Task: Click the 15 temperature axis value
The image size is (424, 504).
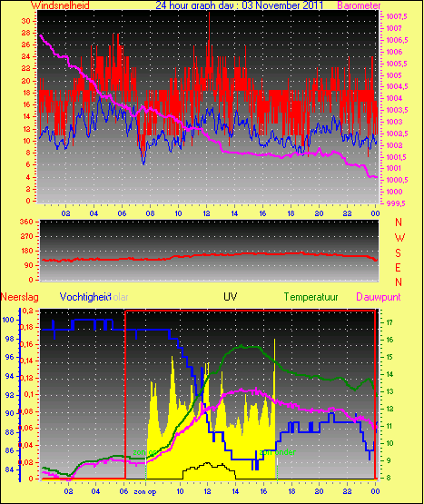Action: [389, 357]
